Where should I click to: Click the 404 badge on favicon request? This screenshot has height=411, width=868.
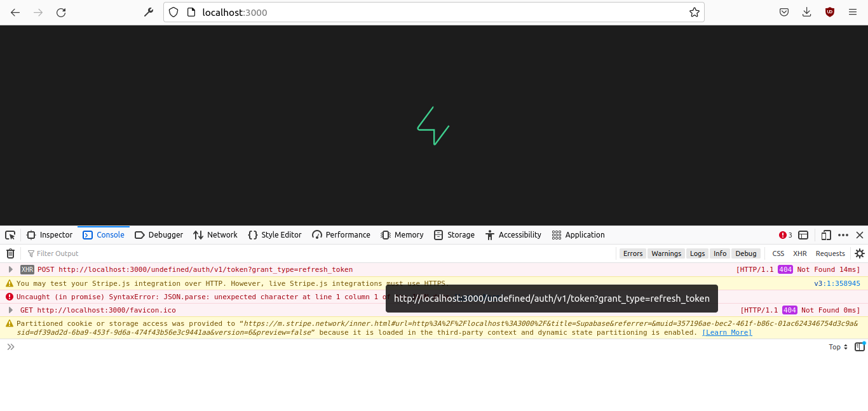[790, 311]
